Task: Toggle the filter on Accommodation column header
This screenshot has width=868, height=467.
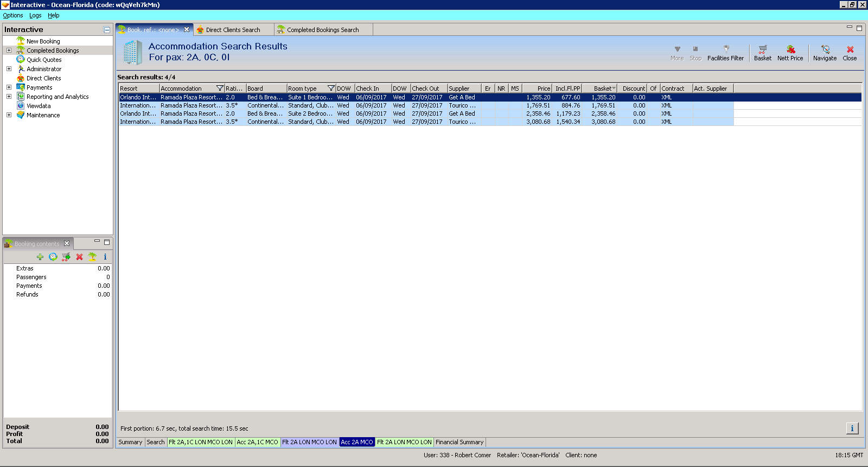Action: (220, 89)
